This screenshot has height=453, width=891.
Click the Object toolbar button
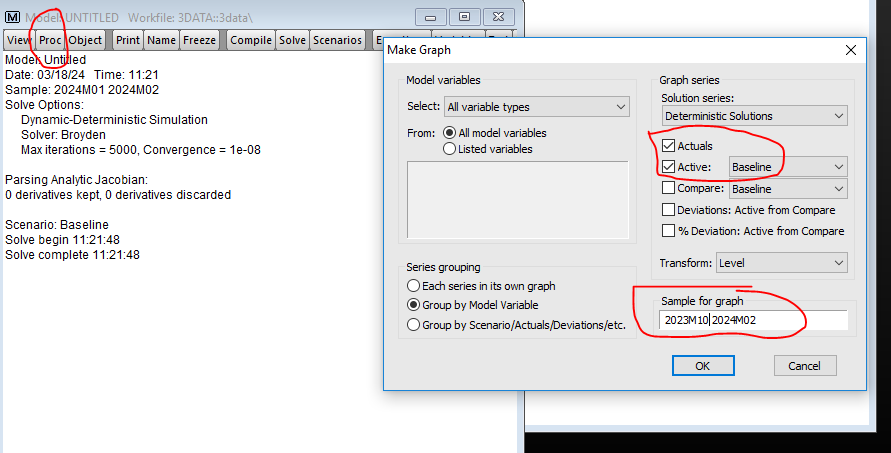[86, 40]
